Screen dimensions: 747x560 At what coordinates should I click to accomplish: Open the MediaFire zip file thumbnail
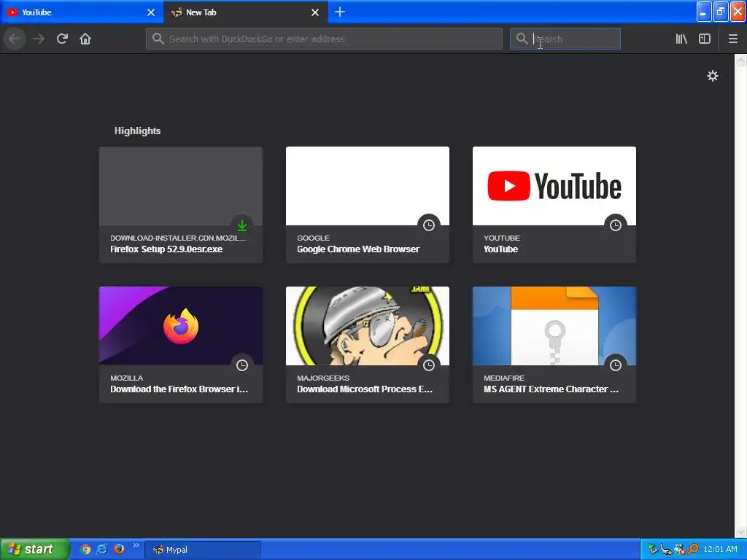point(554,326)
